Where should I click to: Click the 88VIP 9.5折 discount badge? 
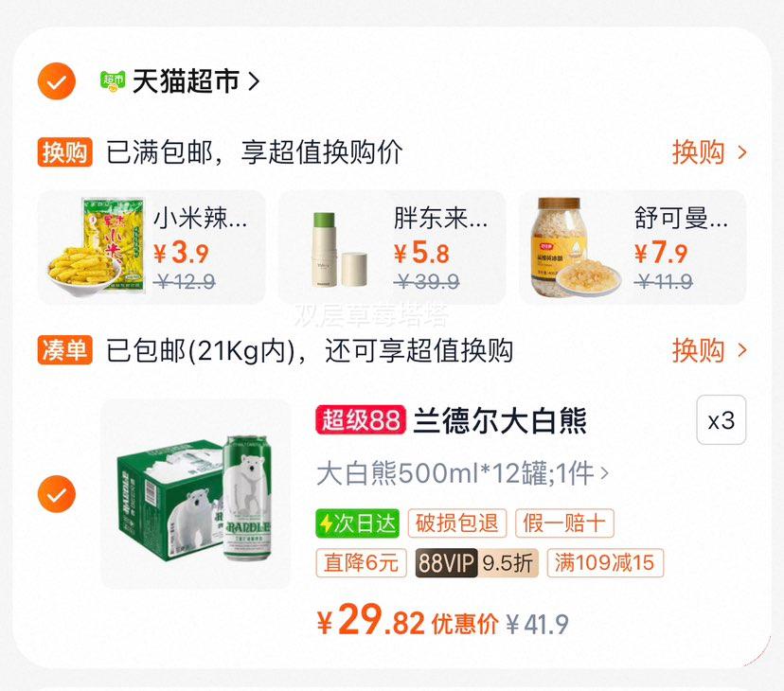(x=476, y=563)
